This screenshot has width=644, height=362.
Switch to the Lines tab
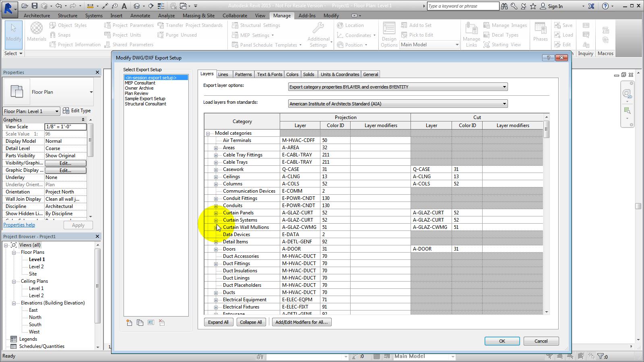pyautogui.click(x=223, y=74)
